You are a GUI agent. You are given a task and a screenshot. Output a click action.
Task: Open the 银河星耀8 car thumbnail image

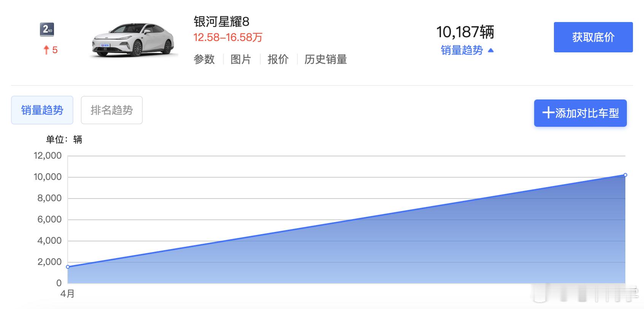133,41
